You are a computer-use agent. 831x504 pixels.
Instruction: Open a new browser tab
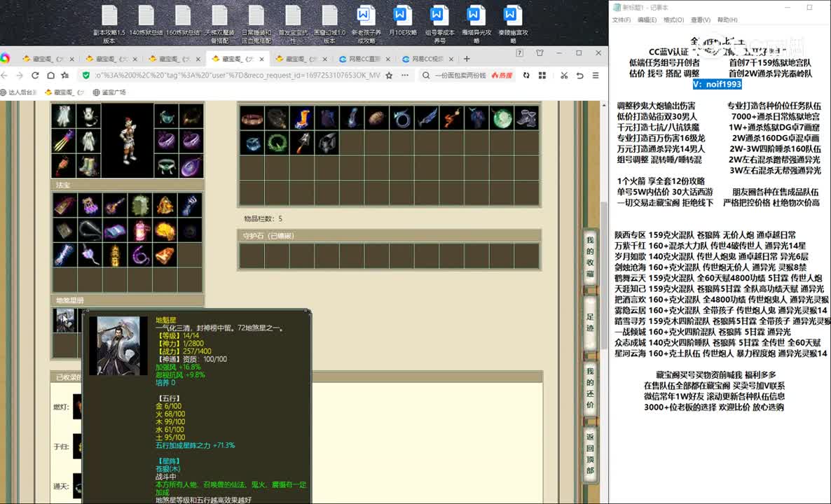click(467, 59)
